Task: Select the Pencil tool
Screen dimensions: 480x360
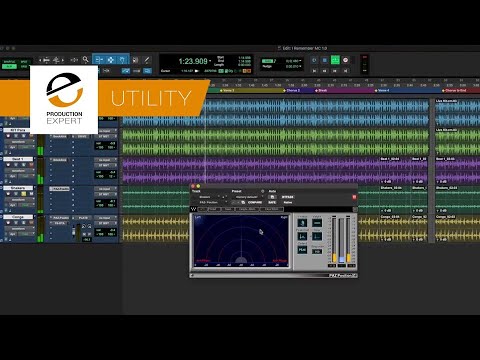Action: click(146, 60)
